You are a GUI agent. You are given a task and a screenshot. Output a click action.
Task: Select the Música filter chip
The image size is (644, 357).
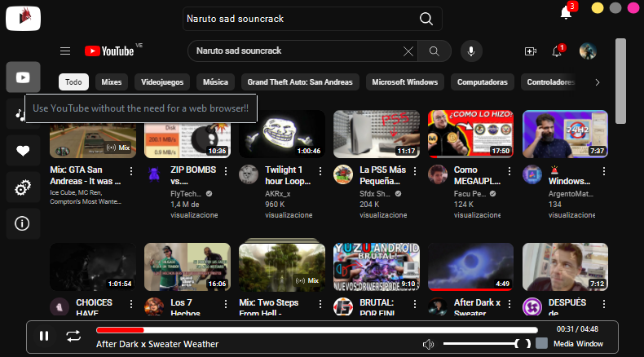click(x=215, y=82)
